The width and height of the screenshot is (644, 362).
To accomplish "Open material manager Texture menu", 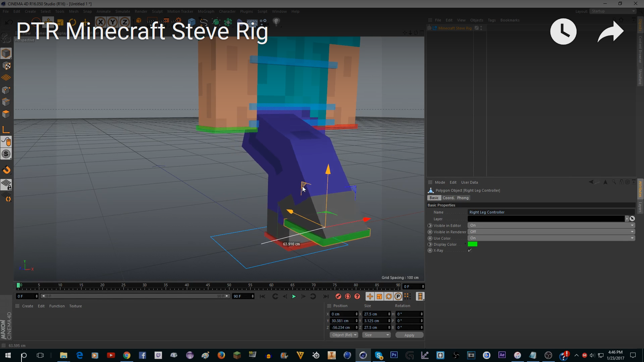I will pyautogui.click(x=75, y=306).
